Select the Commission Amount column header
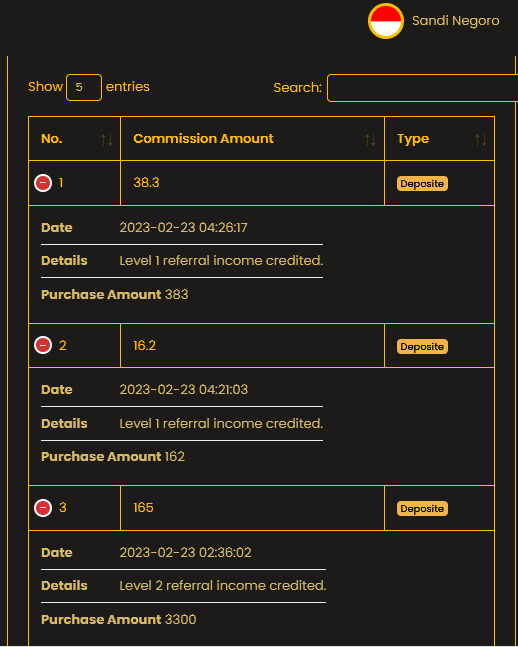Screen dimensions: 518x647 click(x=253, y=139)
